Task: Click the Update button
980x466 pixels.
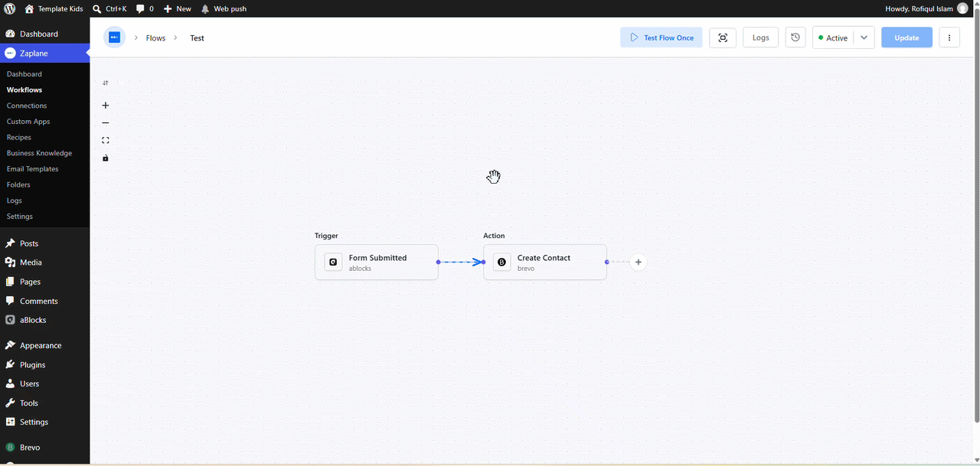Action: tap(906, 37)
